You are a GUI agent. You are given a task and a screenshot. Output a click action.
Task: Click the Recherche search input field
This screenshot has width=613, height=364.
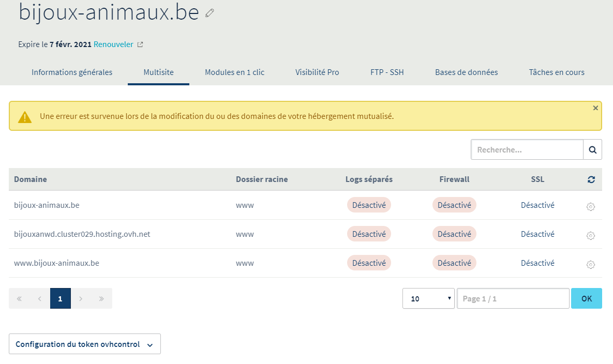[x=527, y=150]
